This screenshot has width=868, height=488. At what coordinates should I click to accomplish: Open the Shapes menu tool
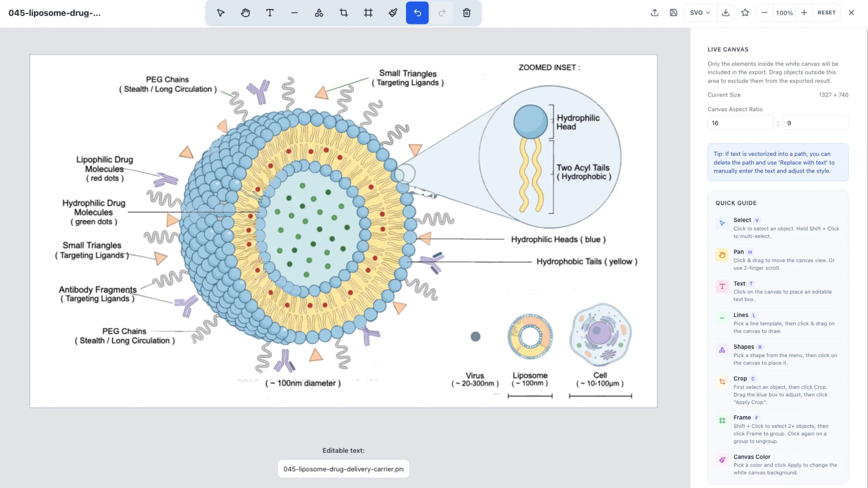[319, 13]
